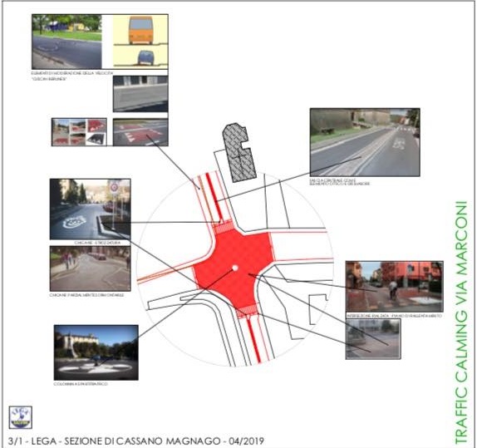
Task: Click the red raised intersection area on plan
Action: click(x=234, y=268)
